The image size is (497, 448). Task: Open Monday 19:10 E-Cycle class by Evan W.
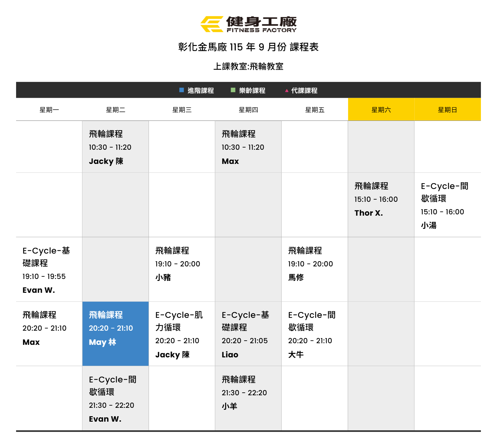pyautogui.click(x=49, y=269)
